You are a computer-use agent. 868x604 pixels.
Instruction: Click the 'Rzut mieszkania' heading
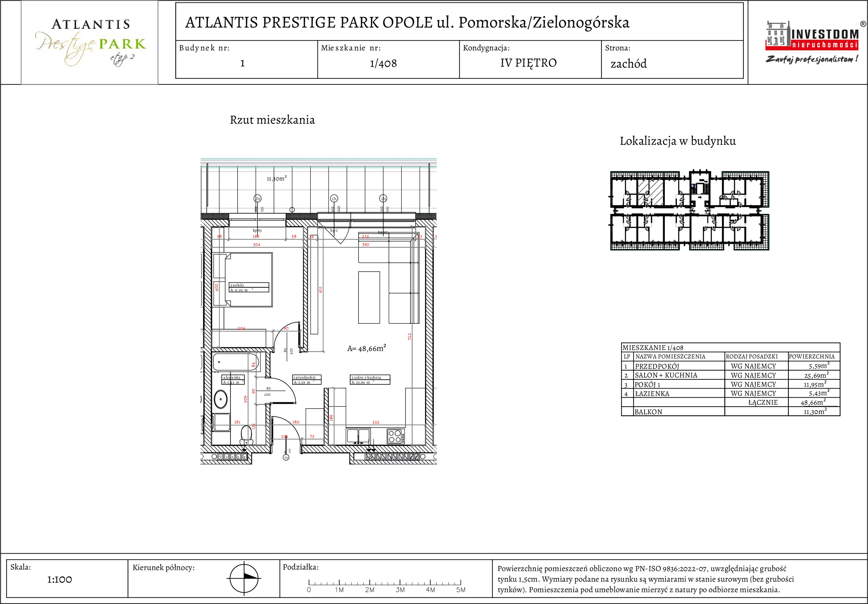pos(272,120)
